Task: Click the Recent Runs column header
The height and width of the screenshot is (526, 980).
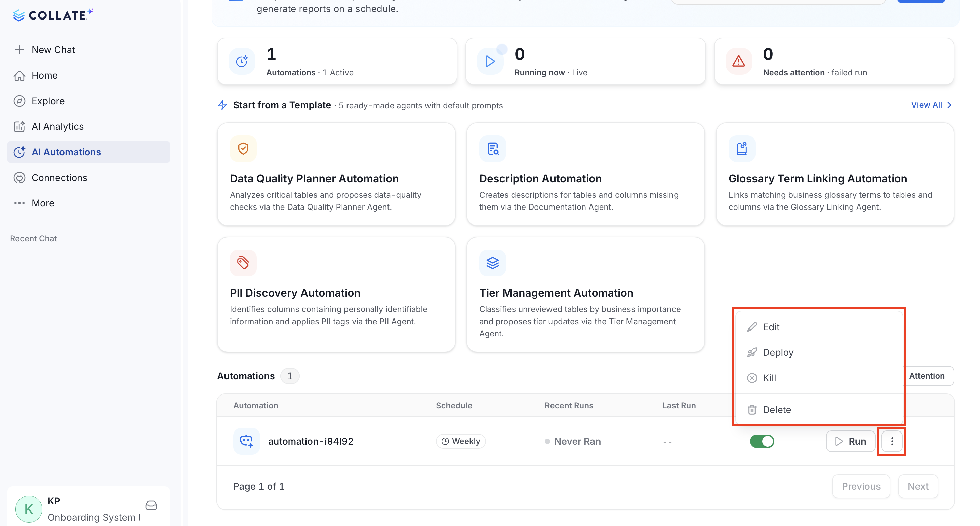Action: pos(569,406)
